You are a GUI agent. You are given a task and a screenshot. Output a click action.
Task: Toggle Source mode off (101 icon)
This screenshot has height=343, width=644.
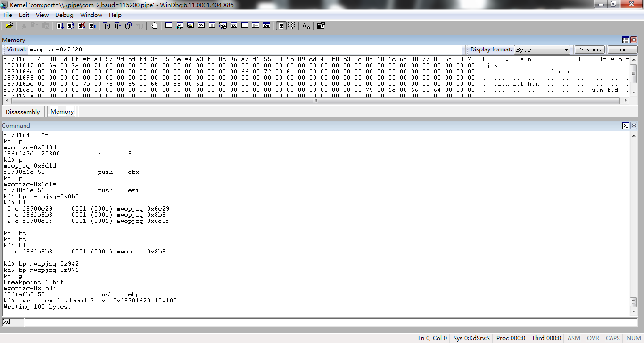292,25
